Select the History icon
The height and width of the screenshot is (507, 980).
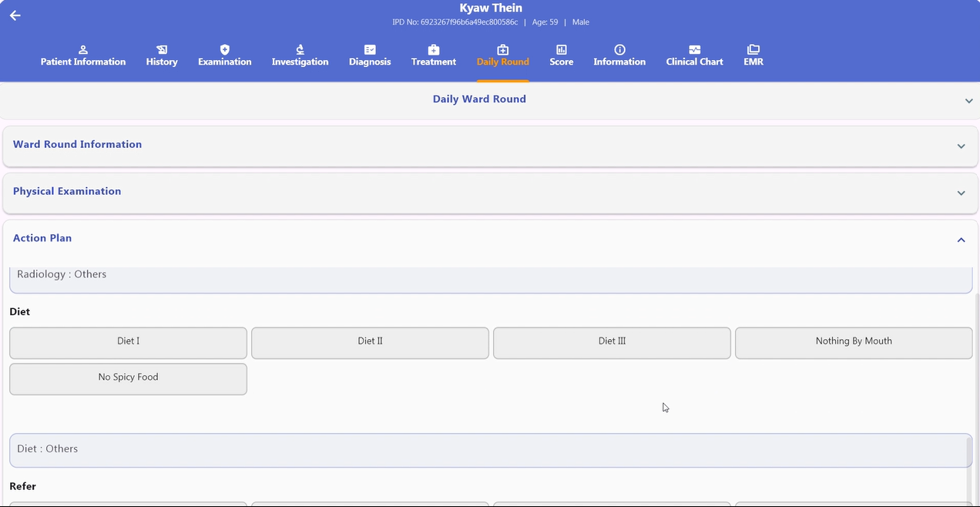(x=162, y=49)
